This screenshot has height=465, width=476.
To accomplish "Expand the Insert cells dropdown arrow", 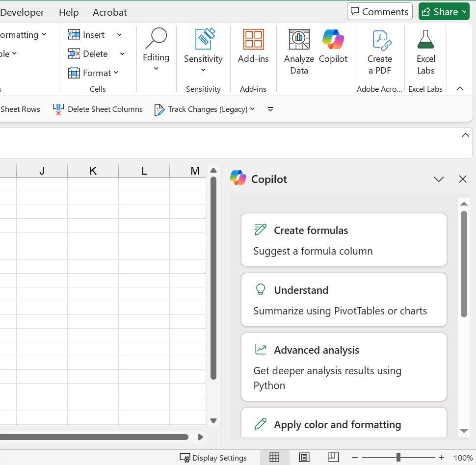I will pos(119,35).
